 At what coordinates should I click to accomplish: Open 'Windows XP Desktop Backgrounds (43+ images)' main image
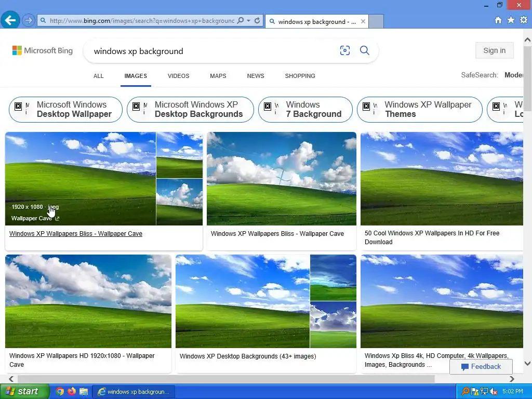click(243, 301)
